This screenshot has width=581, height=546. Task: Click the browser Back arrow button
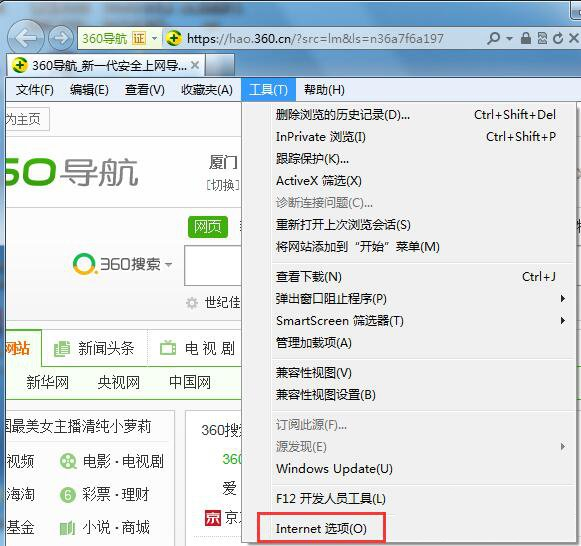[25, 38]
